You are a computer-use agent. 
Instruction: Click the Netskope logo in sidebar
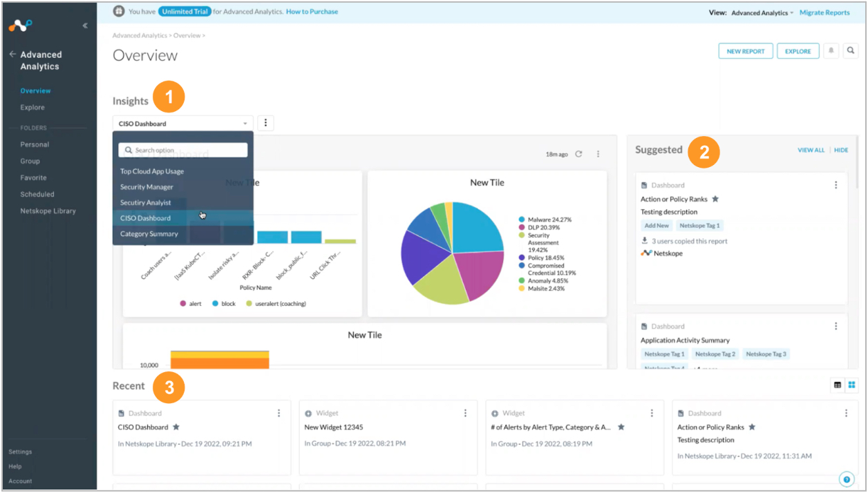(20, 26)
